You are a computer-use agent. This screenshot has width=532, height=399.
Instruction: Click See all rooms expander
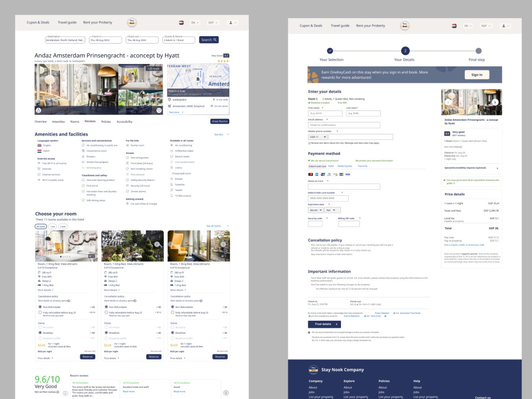[x=218, y=226]
